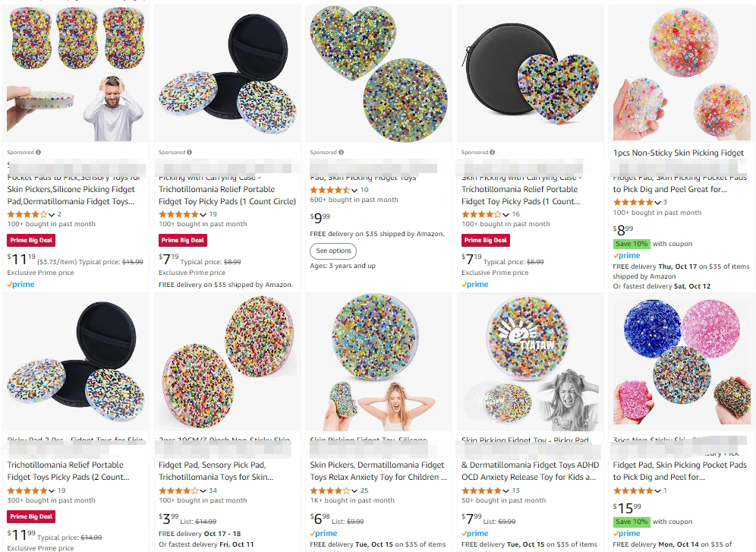Click Prime Big Deal badge on $11.19 item

point(31,240)
